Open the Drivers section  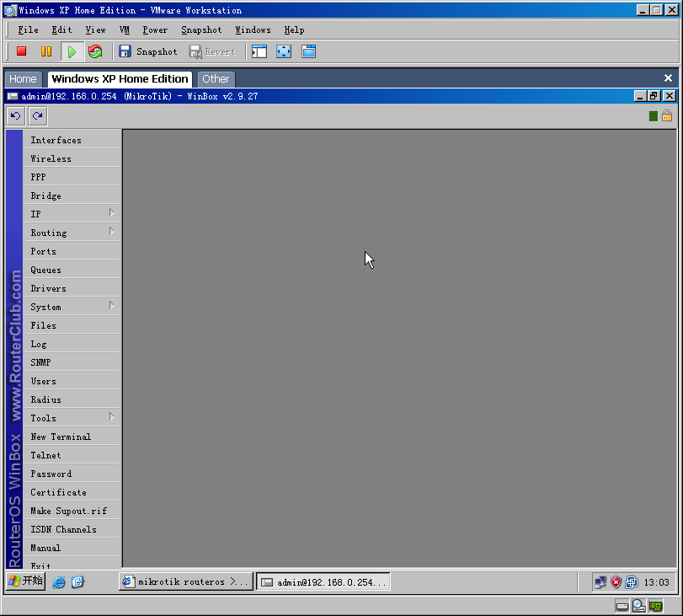pyautogui.click(x=72, y=288)
